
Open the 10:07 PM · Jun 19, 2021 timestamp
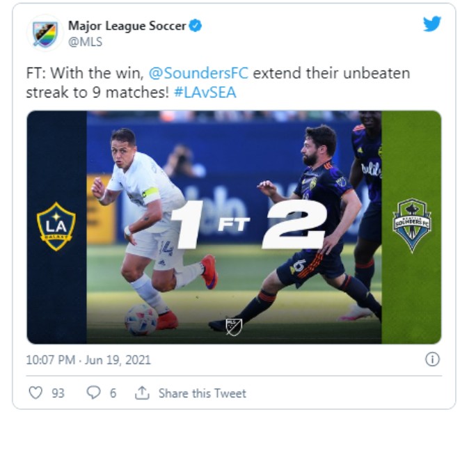click(x=88, y=360)
